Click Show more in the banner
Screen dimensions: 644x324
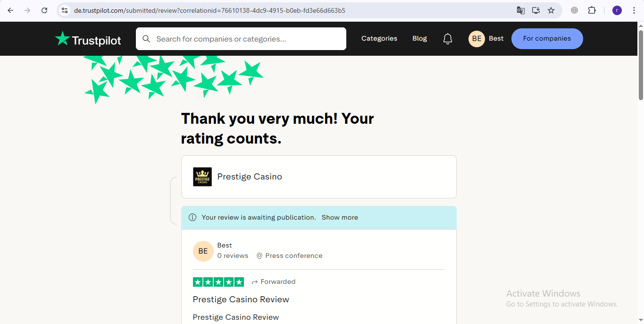pos(340,218)
